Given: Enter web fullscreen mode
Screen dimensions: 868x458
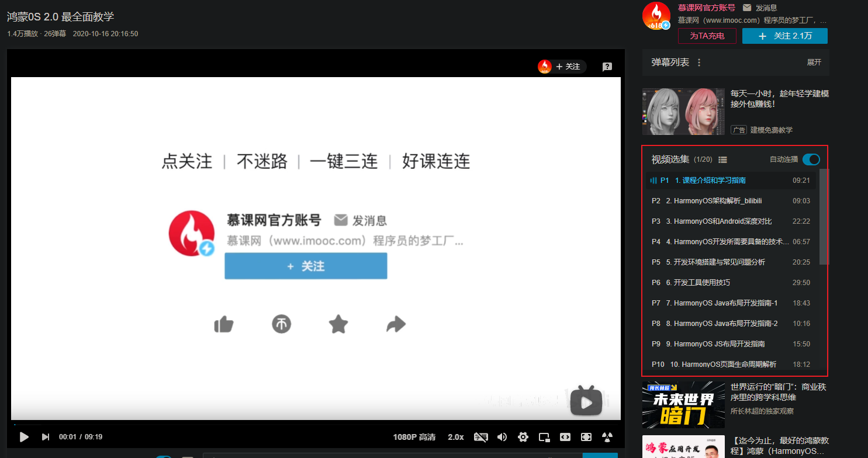Looking at the screenshot, I should (586, 437).
